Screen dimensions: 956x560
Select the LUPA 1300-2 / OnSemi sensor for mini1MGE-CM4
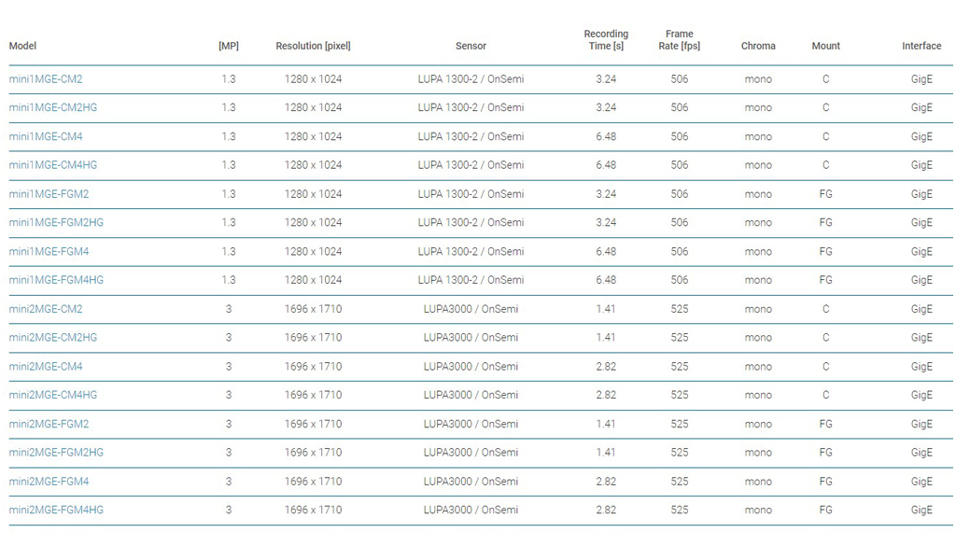pos(471,136)
